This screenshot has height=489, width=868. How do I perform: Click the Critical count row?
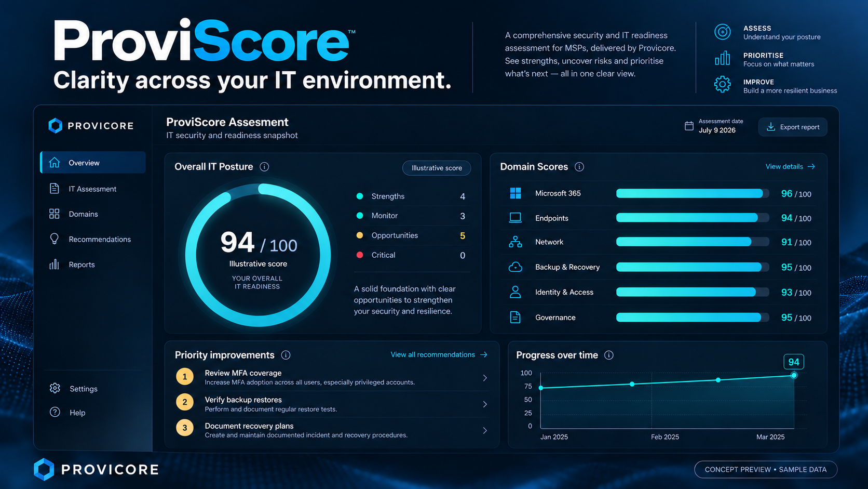point(412,255)
